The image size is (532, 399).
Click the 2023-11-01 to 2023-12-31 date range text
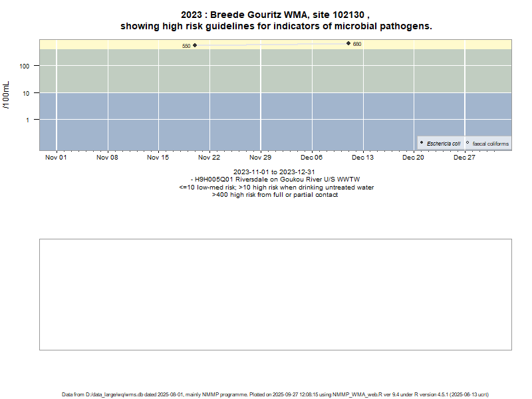coord(276,172)
